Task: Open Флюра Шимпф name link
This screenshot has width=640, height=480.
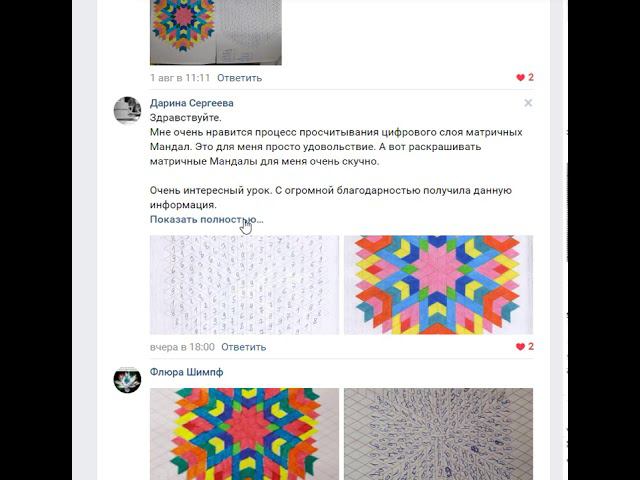Action: point(187,372)
